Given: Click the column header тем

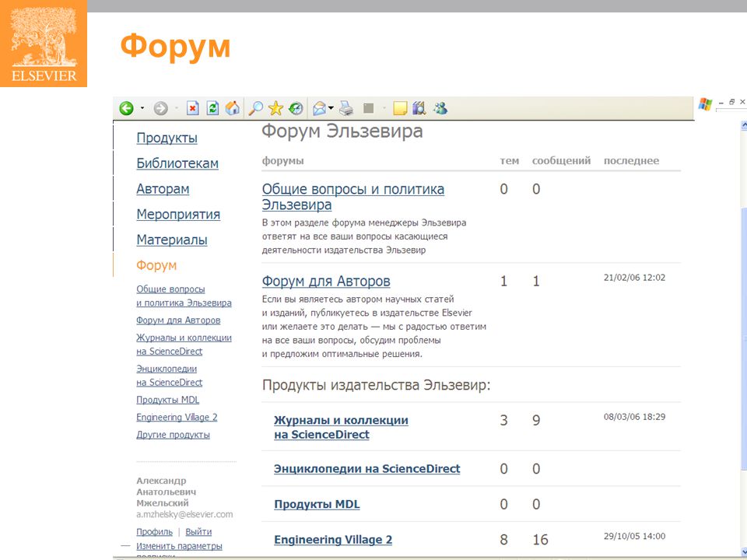Looking at the screenshot, I should [509, 161].
